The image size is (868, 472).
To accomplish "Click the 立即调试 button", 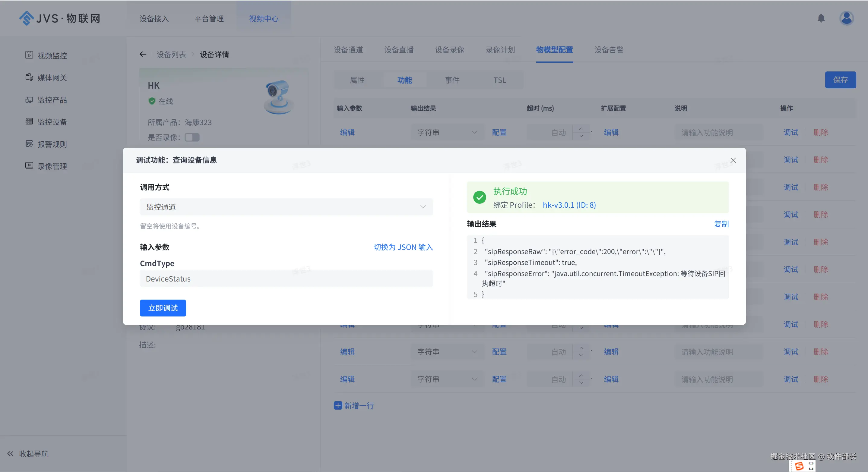I will pyautogui.click(x=163, y=308).
